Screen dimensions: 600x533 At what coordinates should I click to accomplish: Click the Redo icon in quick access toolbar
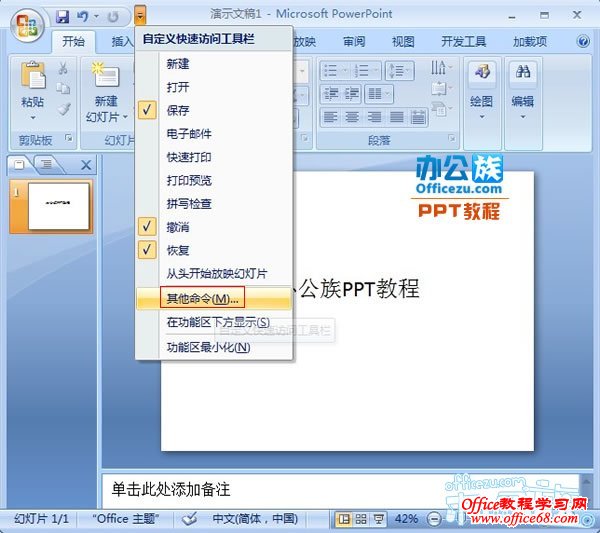click(x=113, y=17)
